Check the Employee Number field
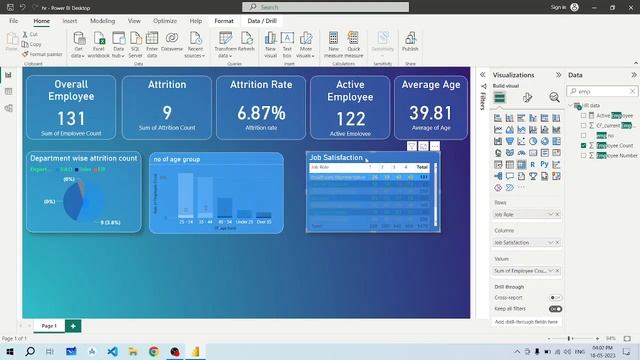The height and width of the screenshot is (360, 640). click(x=583, y=155)
